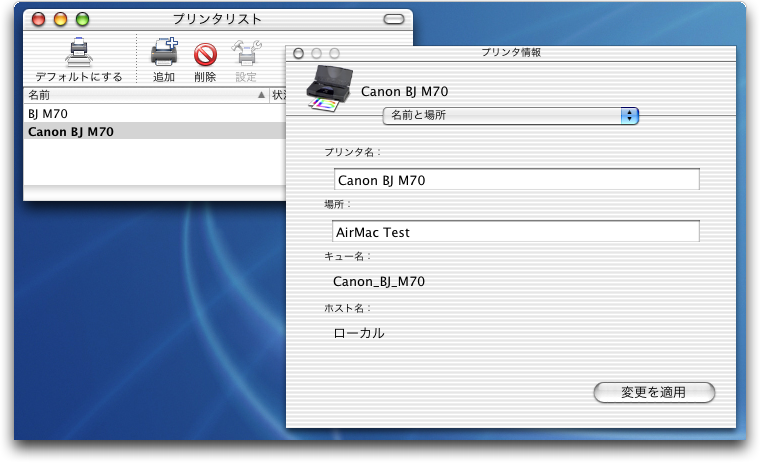Delete the printer using the 削除 icon
760x463 pixels.
[x=205, y=53]
